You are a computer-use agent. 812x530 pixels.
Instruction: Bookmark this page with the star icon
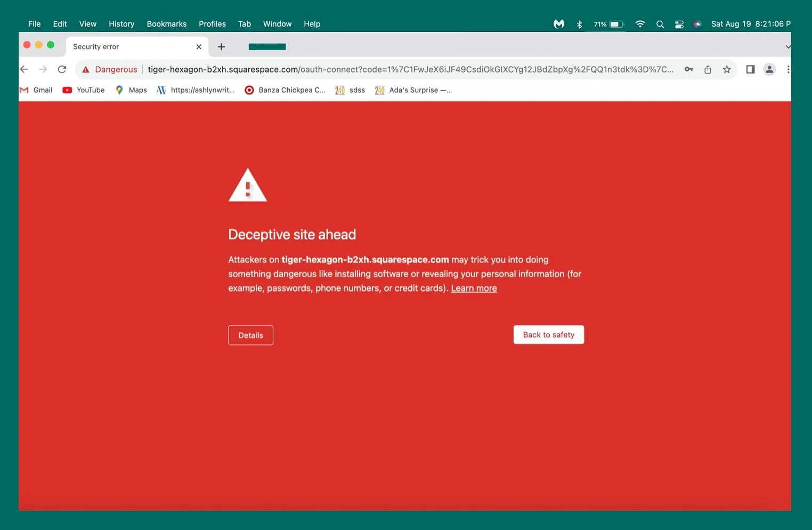coord(727,69)
